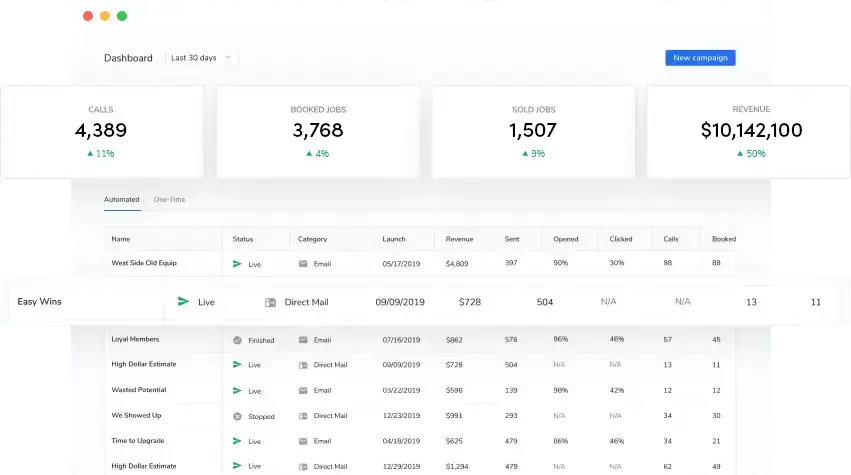Click the Direct Mail icon in Easy Wins row
The height and width of the screenshot is (475, 851).
(x=270, y=302)
